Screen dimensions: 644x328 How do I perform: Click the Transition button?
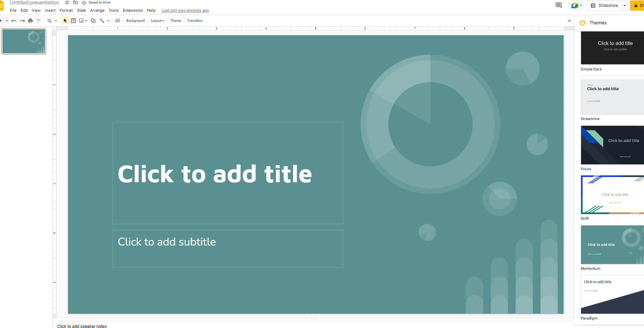[195, 21]
